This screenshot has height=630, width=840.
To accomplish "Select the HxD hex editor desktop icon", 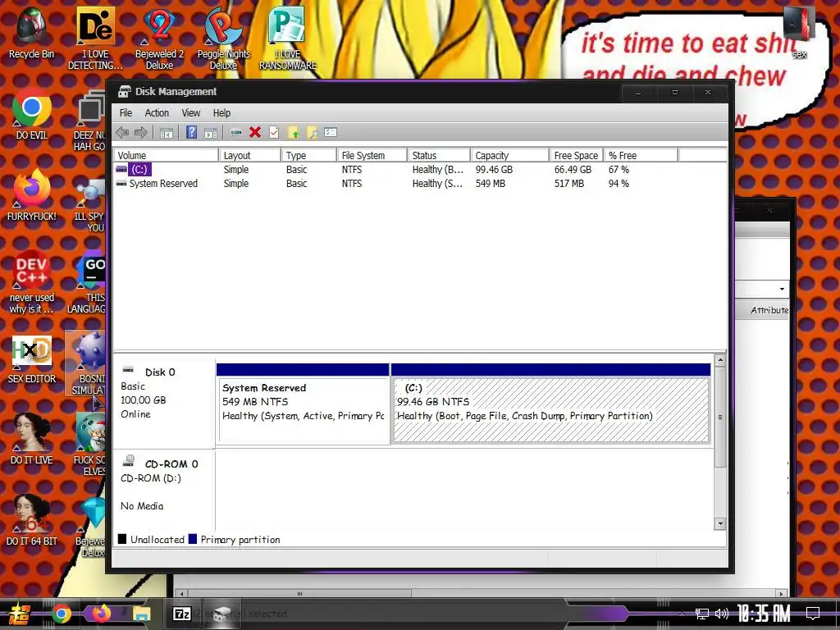I will pos(32,359).
